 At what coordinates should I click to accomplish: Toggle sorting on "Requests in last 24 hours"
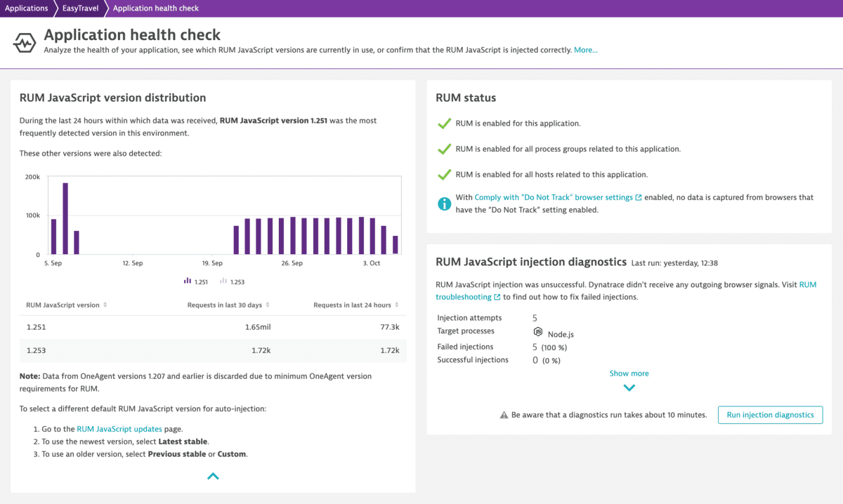pos(397,305)
